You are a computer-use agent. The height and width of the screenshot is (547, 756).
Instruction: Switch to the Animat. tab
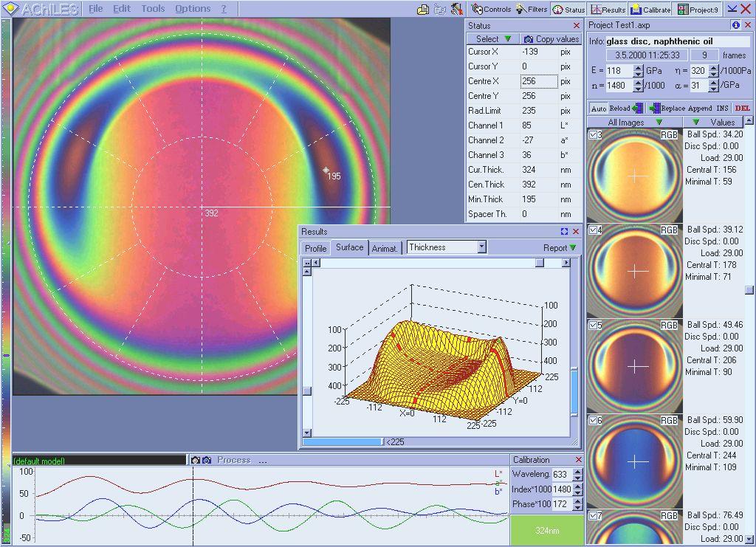pyautogui.click(x=384, y=248)
